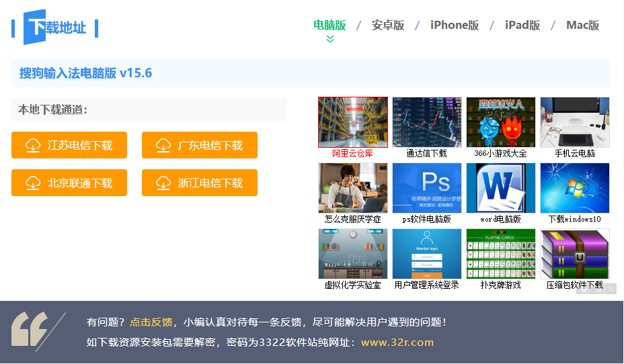Click the 阿里云仓库 warehouse thumbnail
Image resolution: width=624 pixels, height=364 pixels.
pos(353,122)
